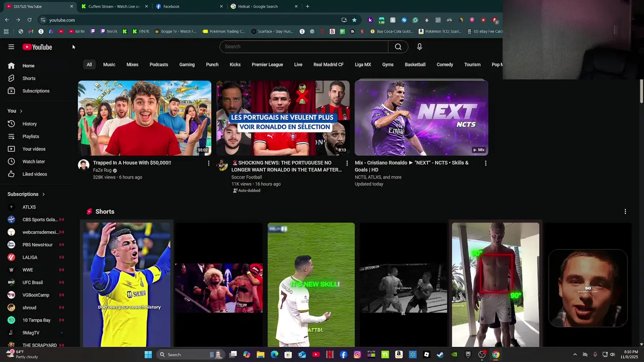Play Trapped In A House thumbnail

pyautogui.click(x=144, y=118)
